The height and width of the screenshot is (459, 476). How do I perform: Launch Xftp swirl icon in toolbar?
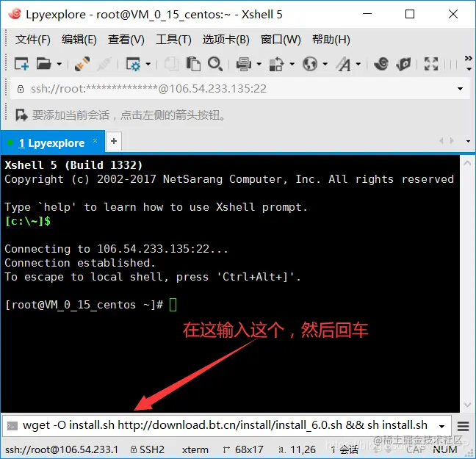pos(381,64)
